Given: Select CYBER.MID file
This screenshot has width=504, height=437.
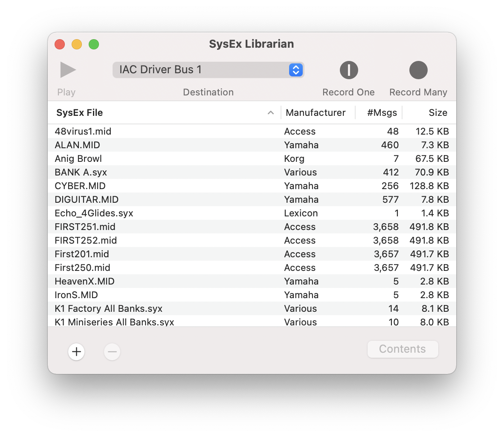Looking at the screenshot, I should [x=80, y=186].
